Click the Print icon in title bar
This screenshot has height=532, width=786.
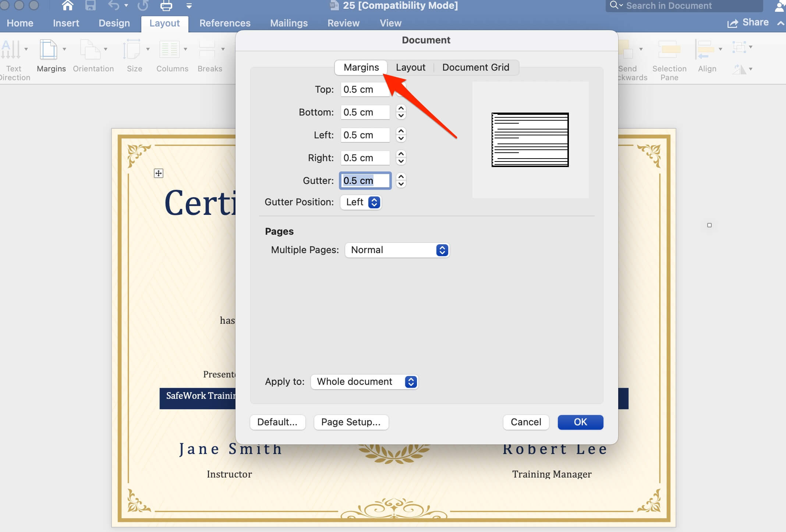tap(166, 6)
